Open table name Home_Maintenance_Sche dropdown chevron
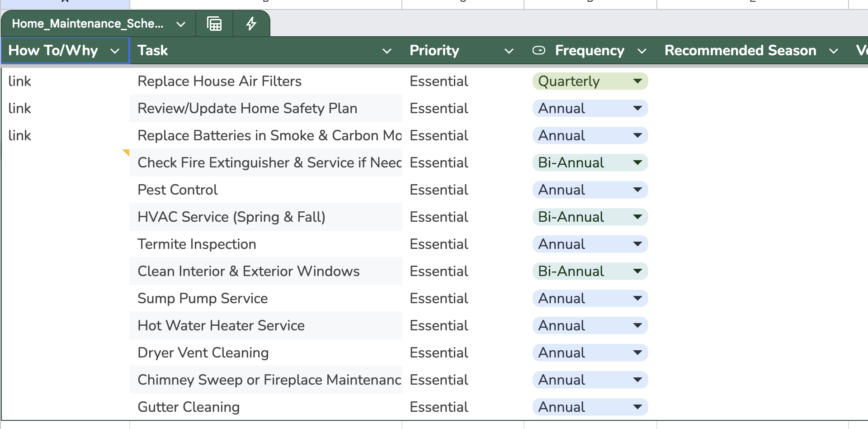Viewport: 868px width, 429px height. click(x=181, y=24)
